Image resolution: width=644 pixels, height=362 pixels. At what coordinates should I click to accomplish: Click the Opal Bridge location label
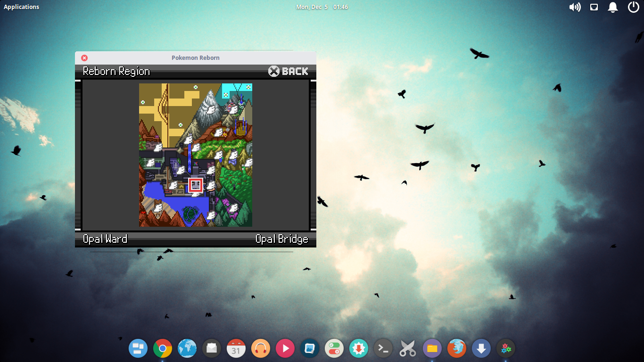[x=282, y=239]
